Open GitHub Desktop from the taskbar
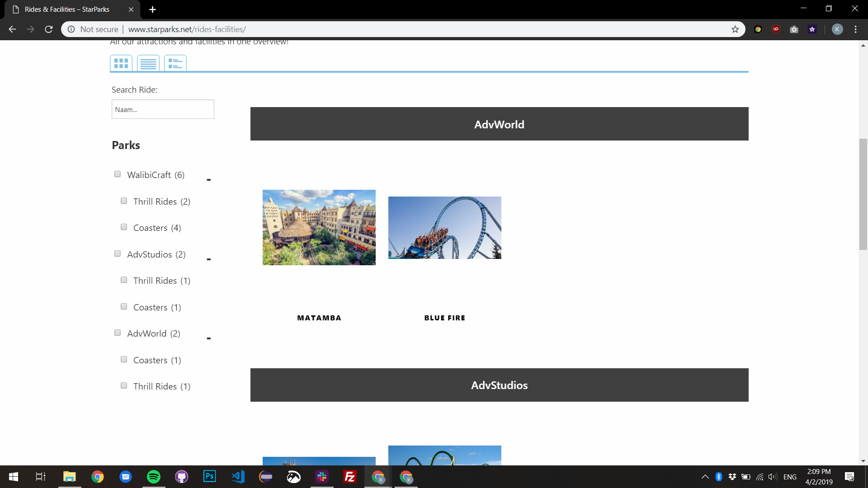The image size is (868, 488). (182, 477)
